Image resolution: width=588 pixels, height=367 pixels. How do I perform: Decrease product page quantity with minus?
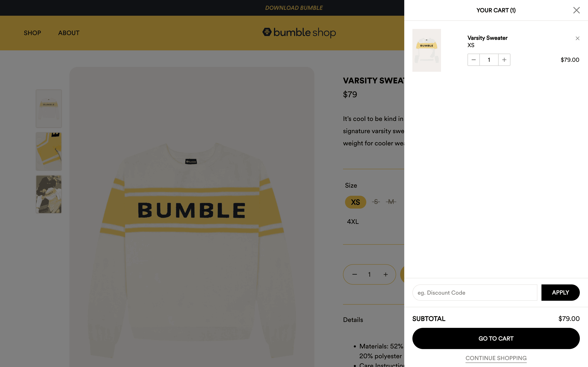354,274
